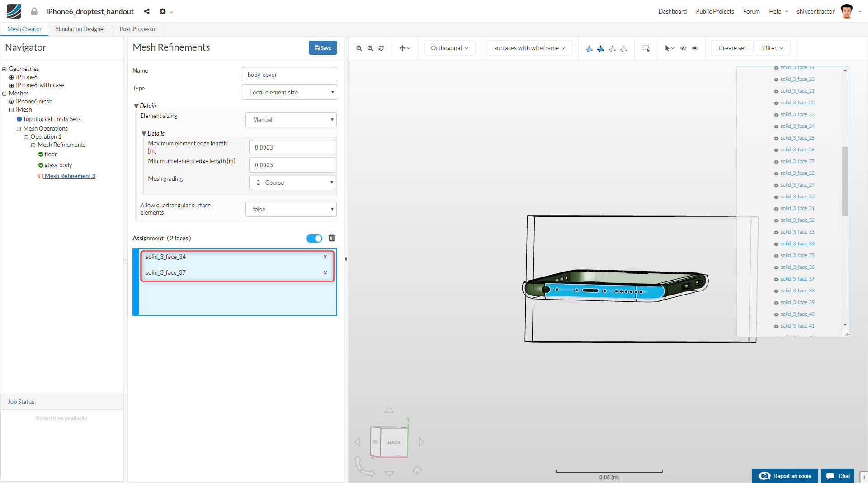Screen dimensions: 868x483
Task: Click the BACK face of orientation cube
Action: 394,443
